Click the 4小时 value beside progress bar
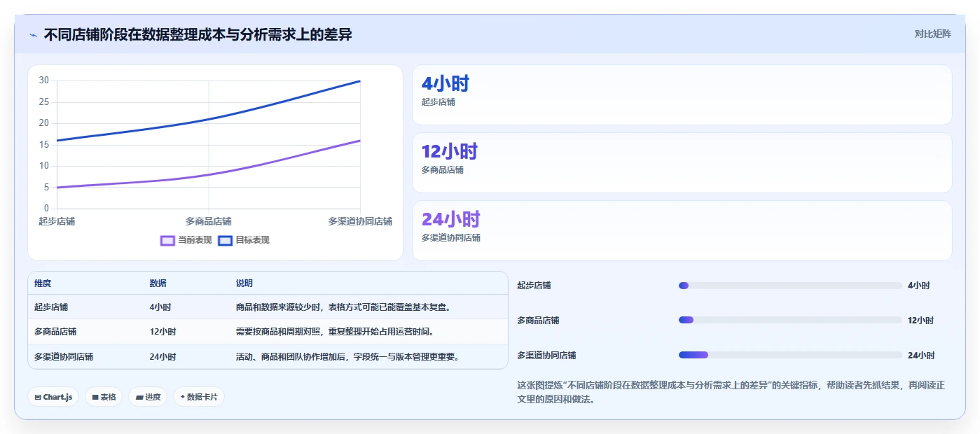980x434 pixels. (x=919, y=286)
